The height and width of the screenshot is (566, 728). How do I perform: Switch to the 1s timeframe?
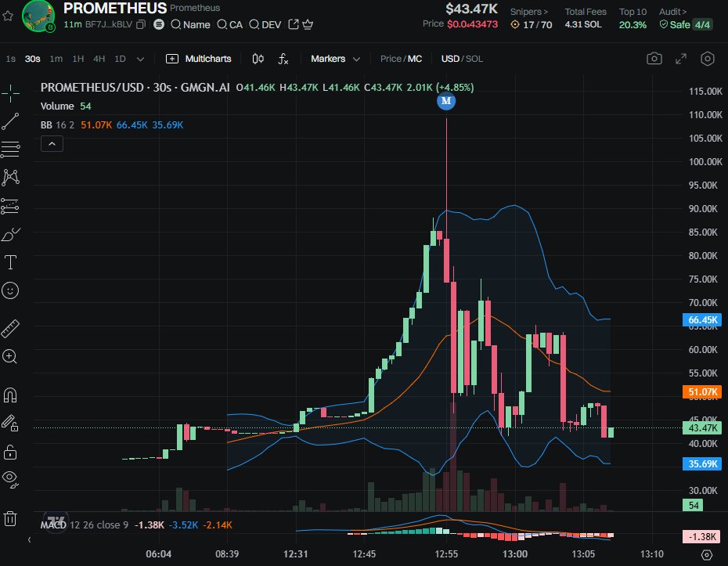click(x=11, y=59)
